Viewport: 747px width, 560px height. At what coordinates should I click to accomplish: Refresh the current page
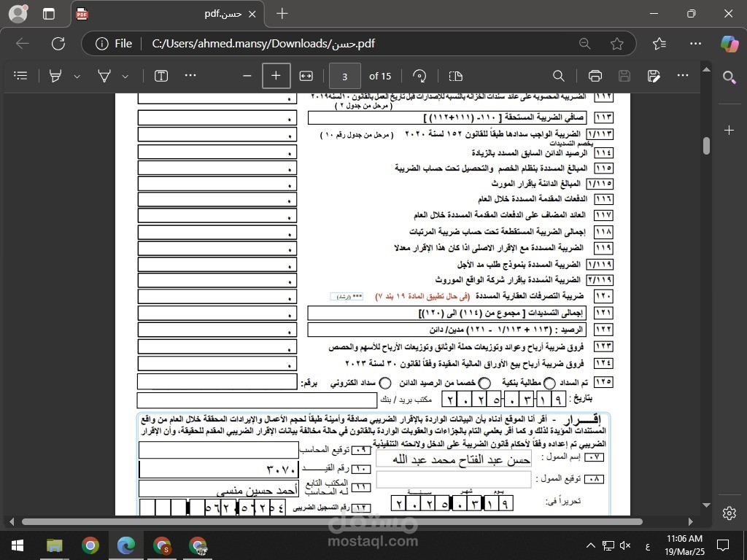click(58, 44)
